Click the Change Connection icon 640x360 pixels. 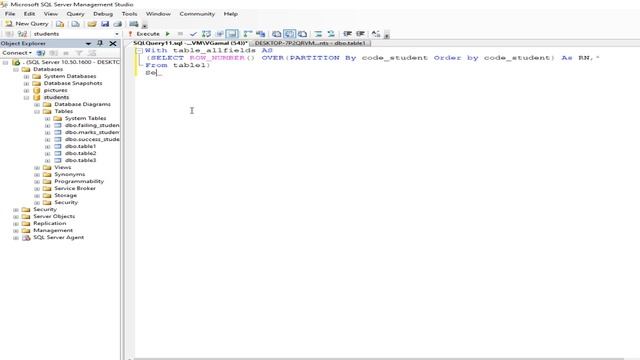pos(22,34)
